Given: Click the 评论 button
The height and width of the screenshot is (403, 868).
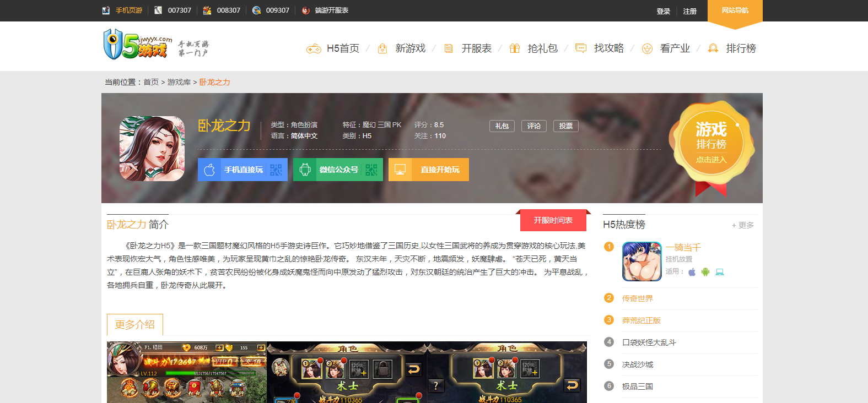Looking at the screenshot, I should 534,126.
